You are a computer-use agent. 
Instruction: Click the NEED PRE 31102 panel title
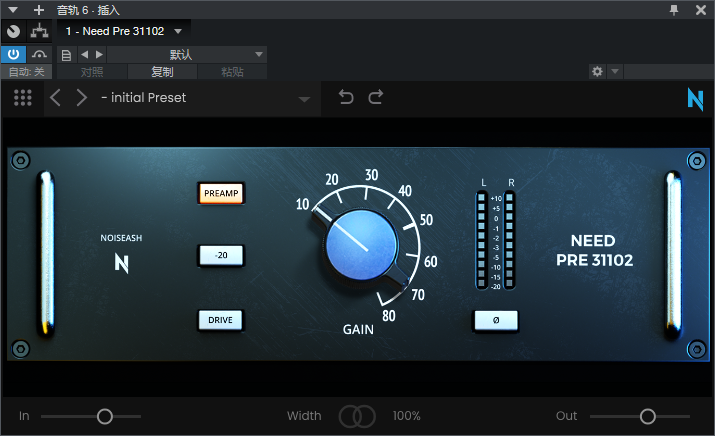[594, 250]
